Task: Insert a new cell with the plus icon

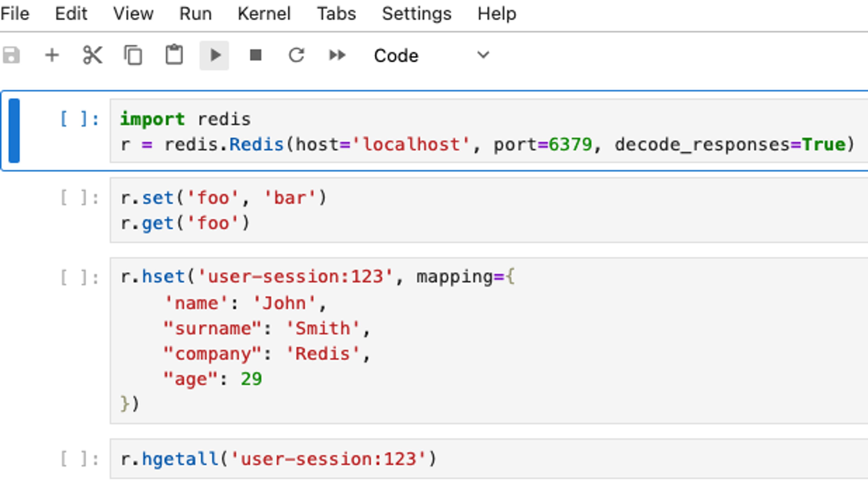Action: (x=52, y=55)
